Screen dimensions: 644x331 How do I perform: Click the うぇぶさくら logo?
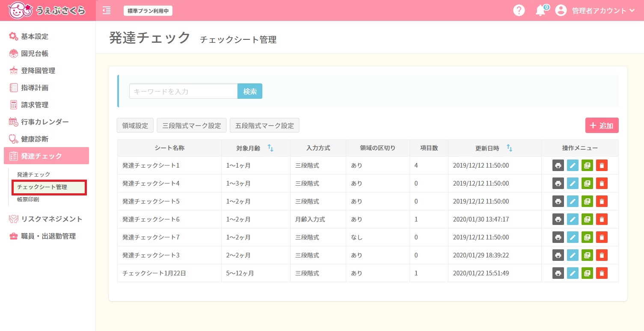click(x=47, y=10)
